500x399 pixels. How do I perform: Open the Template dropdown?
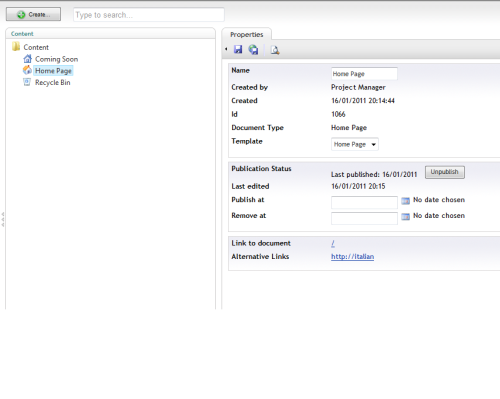[355, 144]
